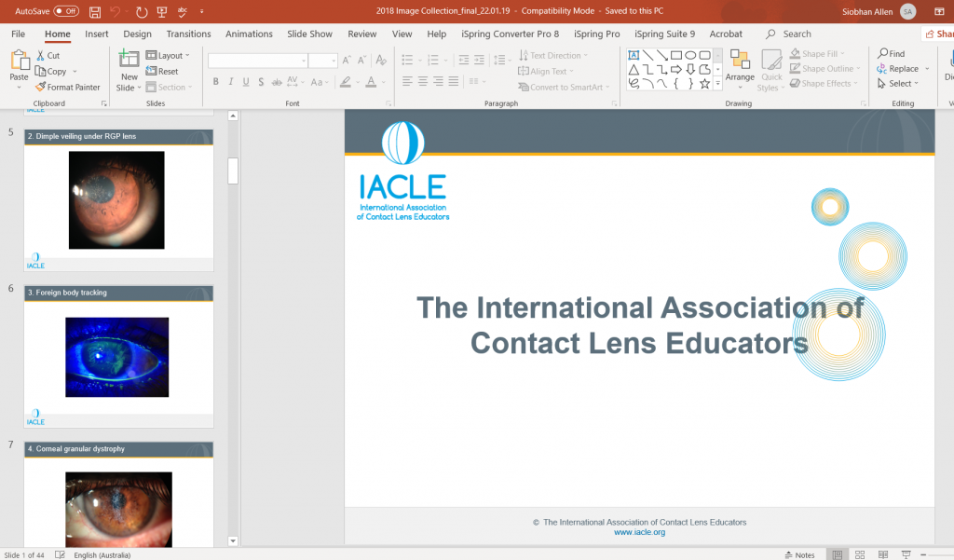The image size is (954, 560).
Task: Click the Save icon in title bar
Action: [x=95, y=11]
